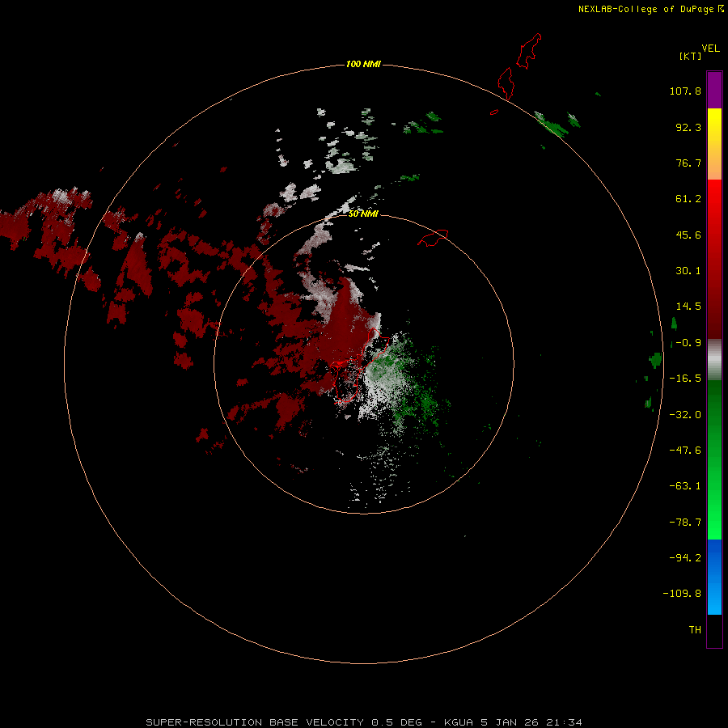
Task: Click the [KT] units label
Action: [691, 56]
